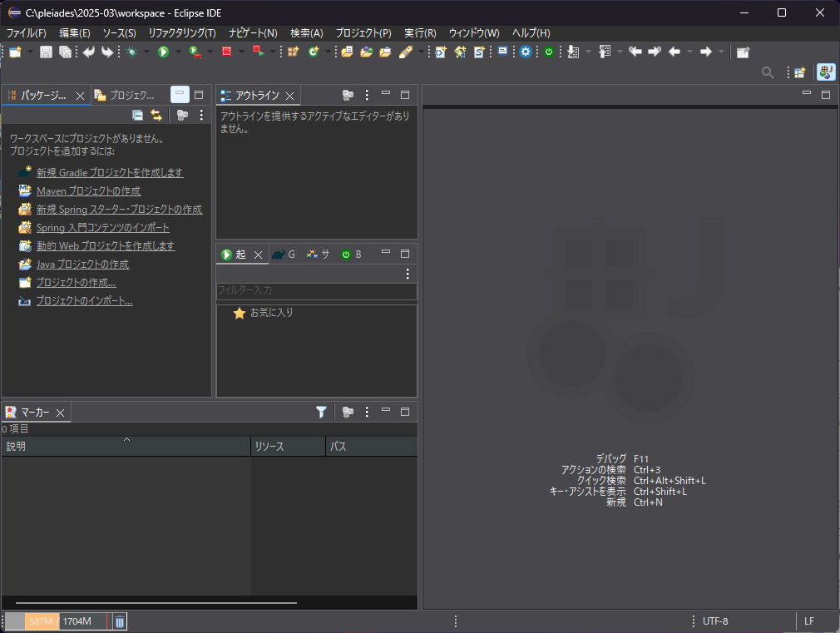The image size is (840, 633).
Task: Open the ファイル(F) menu
Action: 27,33
